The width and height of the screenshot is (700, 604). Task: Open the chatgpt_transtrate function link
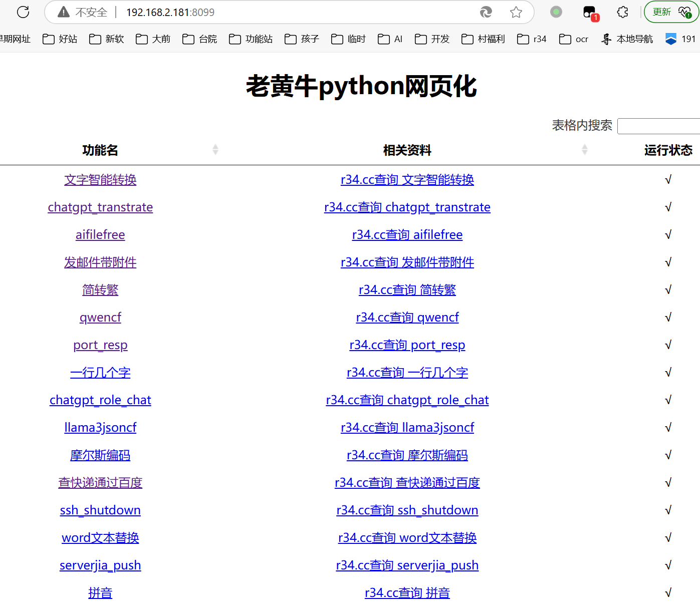click(100, 207)
